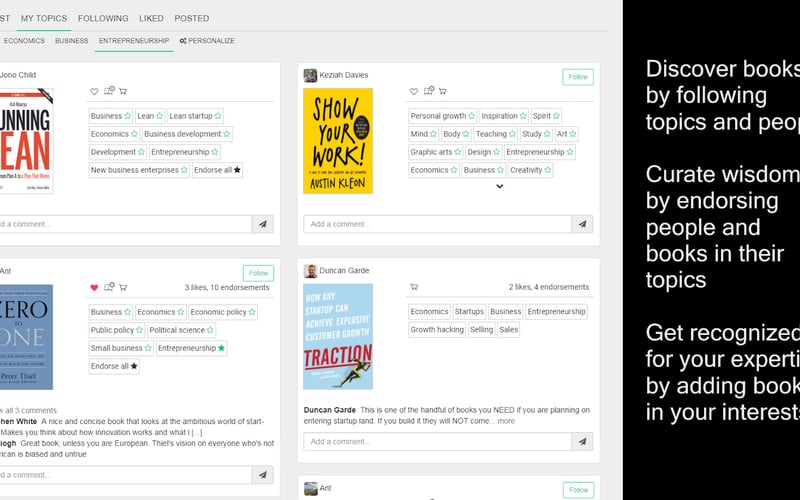Click Duncan Garde avatar
This screenshot has width=800, height=500.
310,271
